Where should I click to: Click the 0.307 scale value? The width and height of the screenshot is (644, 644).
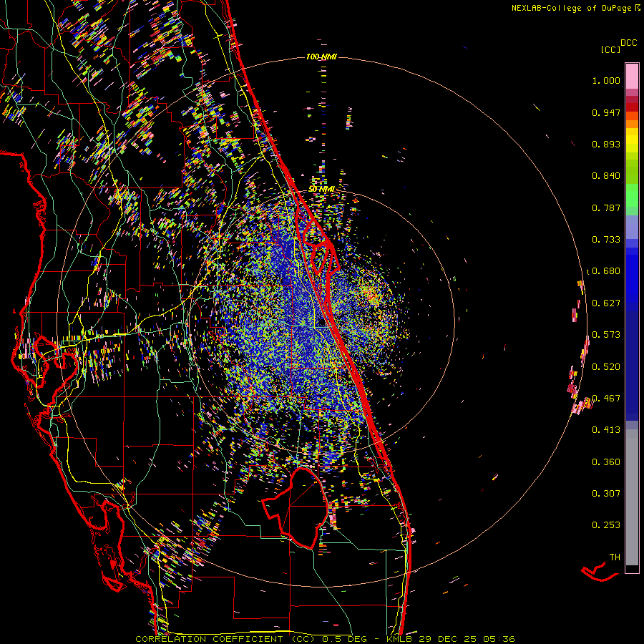tap(606, 494)
